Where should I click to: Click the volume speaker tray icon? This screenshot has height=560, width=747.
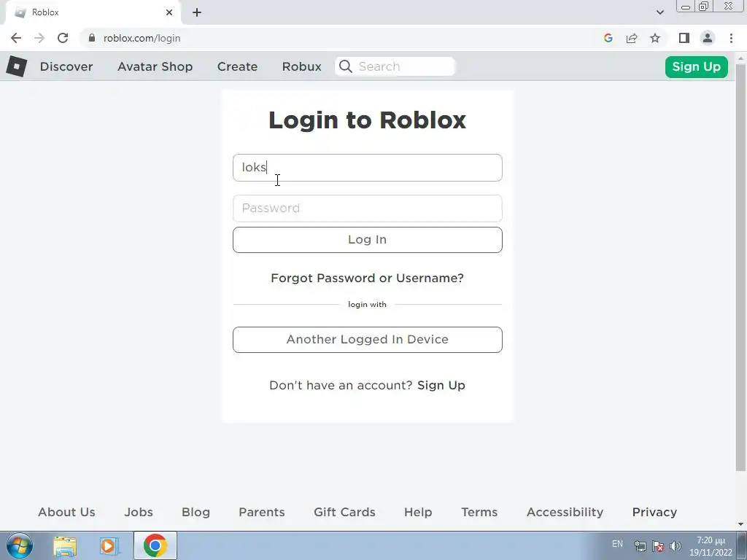(x=675, y=546)
